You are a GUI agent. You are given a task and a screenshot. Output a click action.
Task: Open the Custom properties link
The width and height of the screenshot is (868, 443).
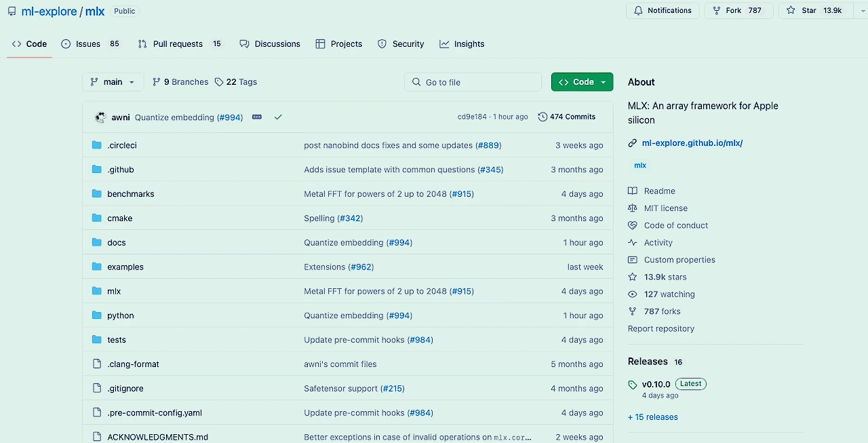tap(679, 260)
